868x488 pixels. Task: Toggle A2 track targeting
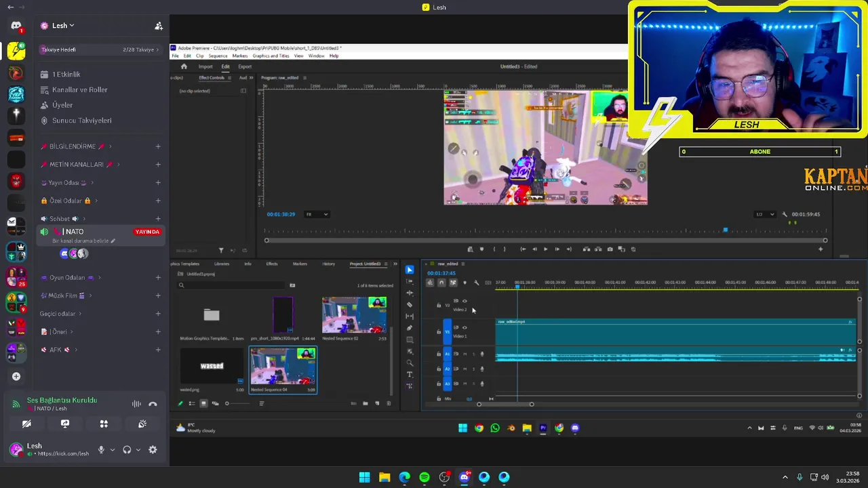tap(447, 369)
